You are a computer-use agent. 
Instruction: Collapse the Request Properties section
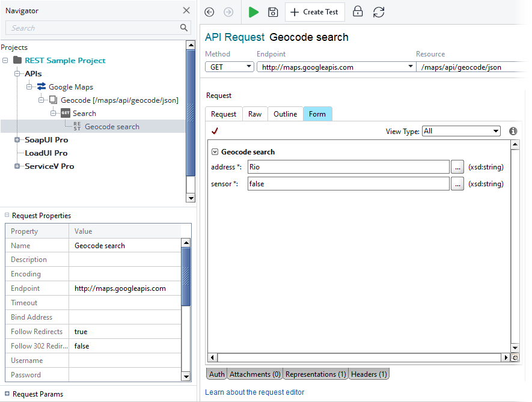[7, 215]
